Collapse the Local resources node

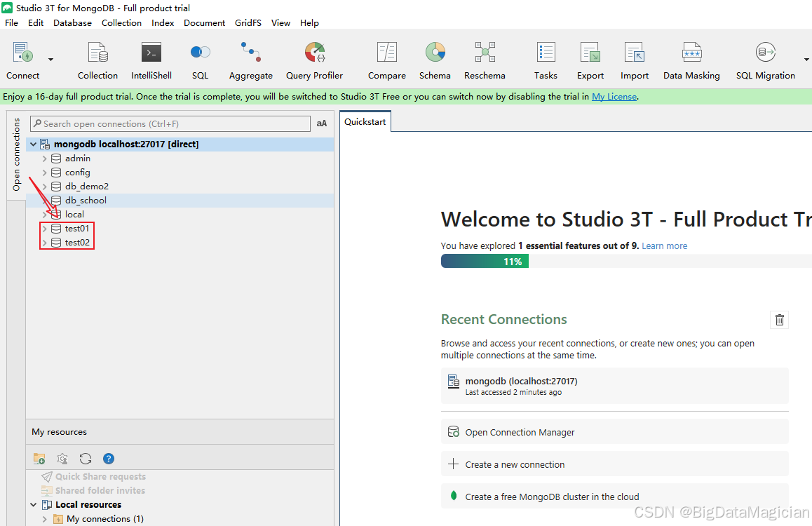click(33, 505)
